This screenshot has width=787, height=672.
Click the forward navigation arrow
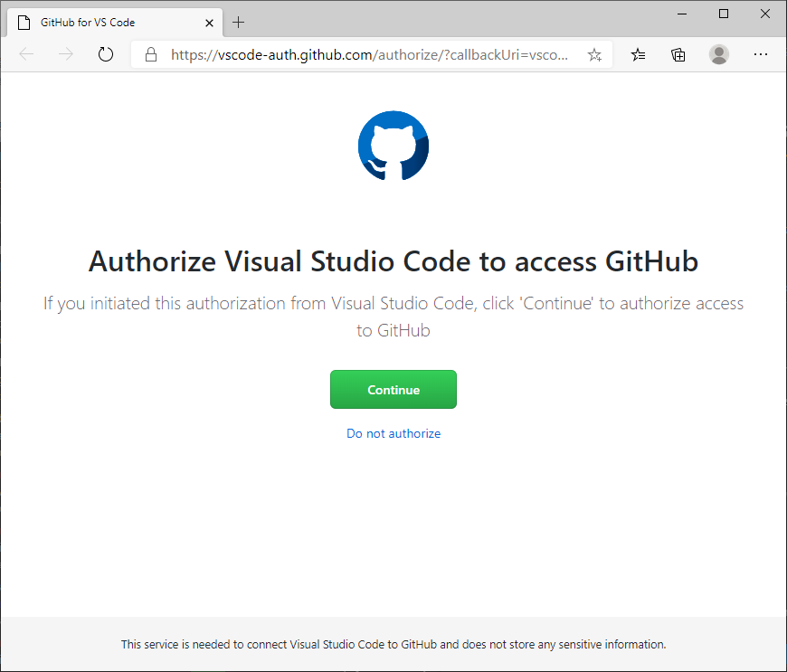click(x=65, y=54)
